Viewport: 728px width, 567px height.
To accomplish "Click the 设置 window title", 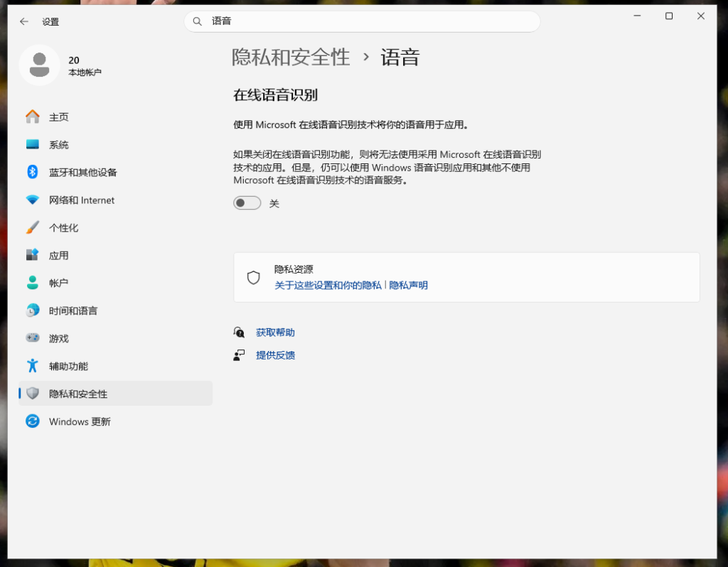I will [x=50, y=22].
